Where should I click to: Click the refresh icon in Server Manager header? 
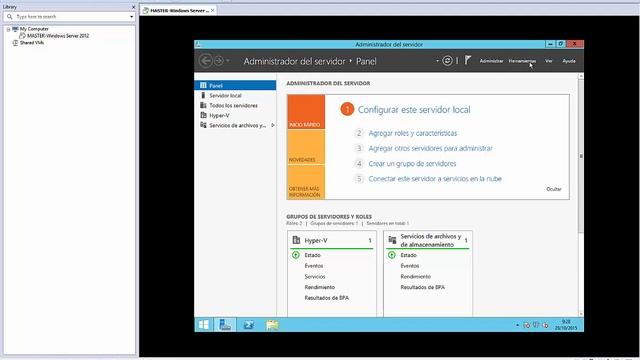(x=447, y=61)
